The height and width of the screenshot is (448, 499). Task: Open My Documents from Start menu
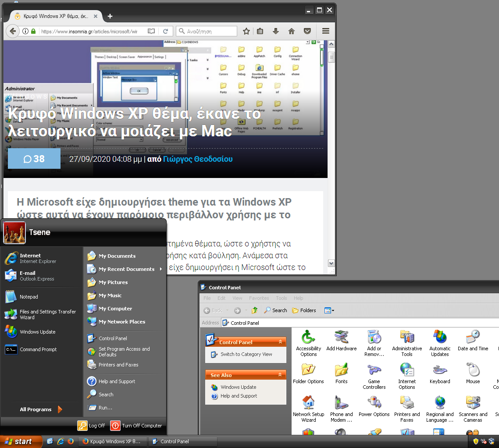pyautogui.click(x=111, y=256)
